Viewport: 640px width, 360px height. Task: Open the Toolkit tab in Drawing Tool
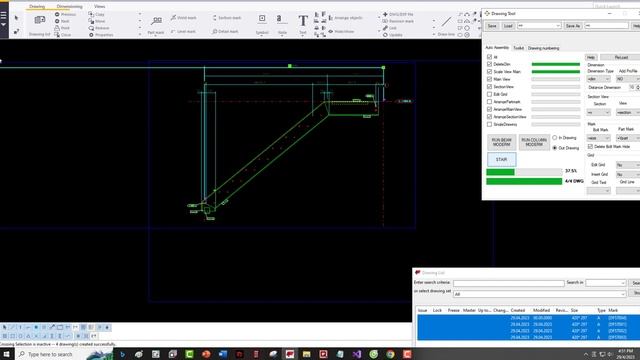click(518, 48)
